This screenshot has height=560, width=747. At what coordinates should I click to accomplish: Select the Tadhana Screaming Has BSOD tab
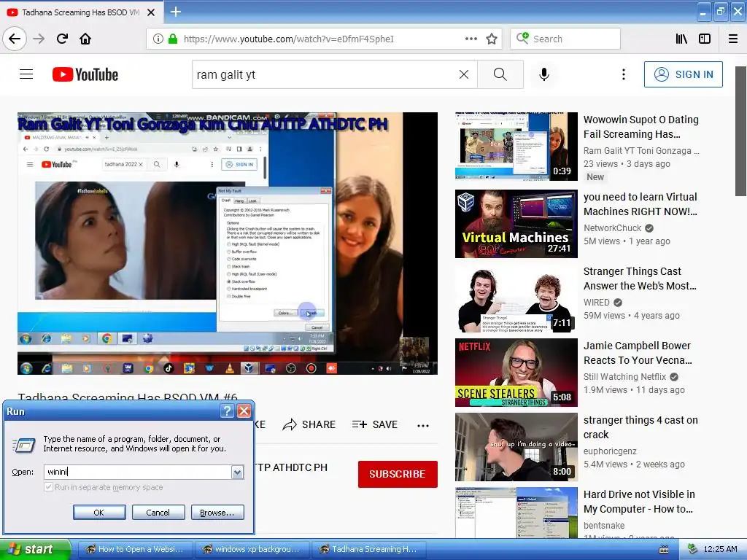click(x=82, y=12)
